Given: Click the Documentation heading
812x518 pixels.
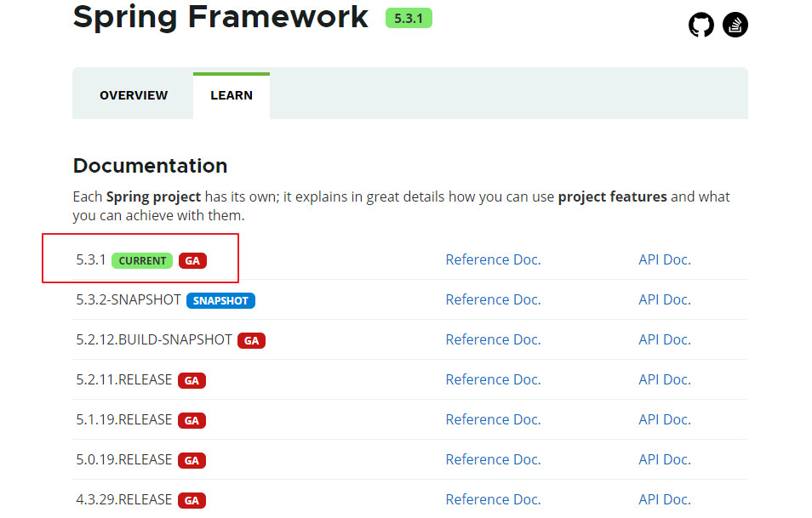Looking at the screenshot, I should [150, 166].
